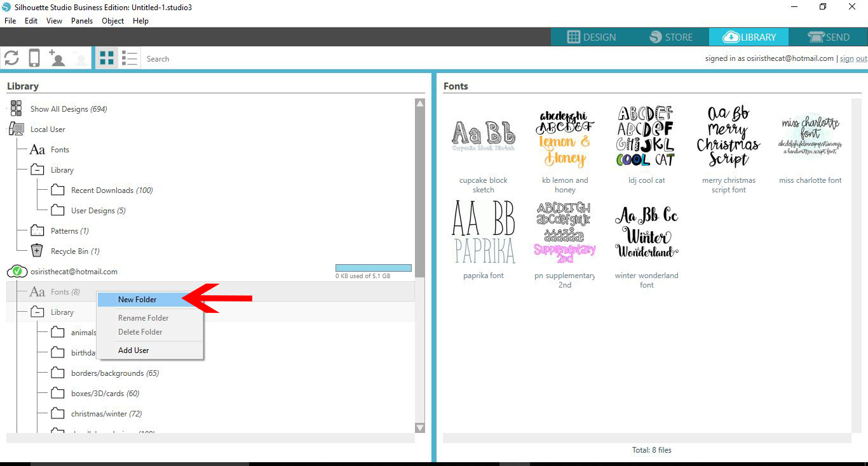Click the Recent Downloads folder icon
Screen dimensions: 868x466
(x=58, y=190)
